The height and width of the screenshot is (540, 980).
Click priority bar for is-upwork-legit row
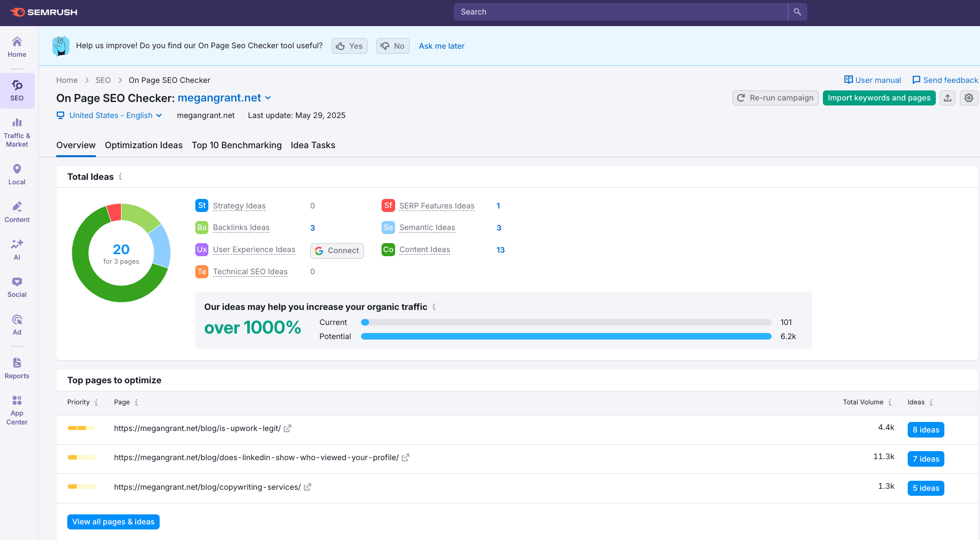coord(81,428)
